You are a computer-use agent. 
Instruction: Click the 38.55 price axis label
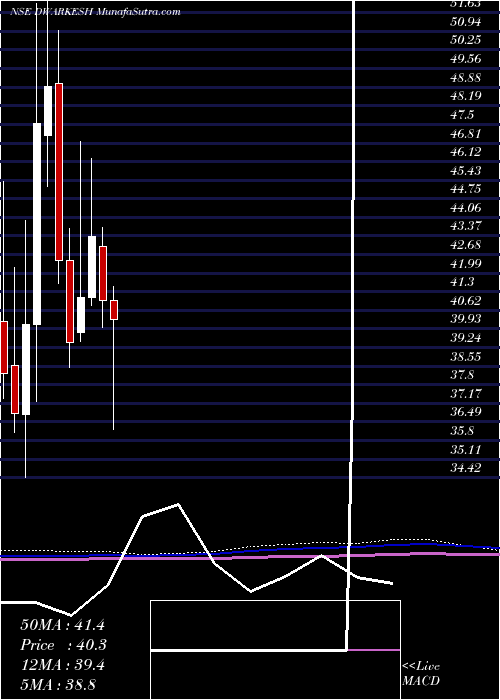465,356
